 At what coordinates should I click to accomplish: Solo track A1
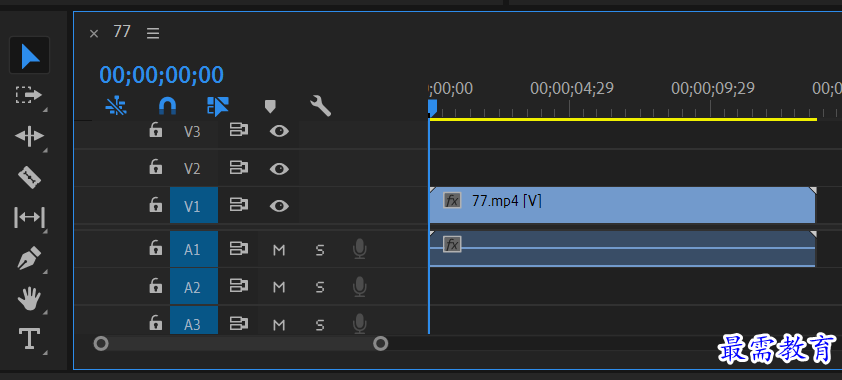click(x=320, y=250)
